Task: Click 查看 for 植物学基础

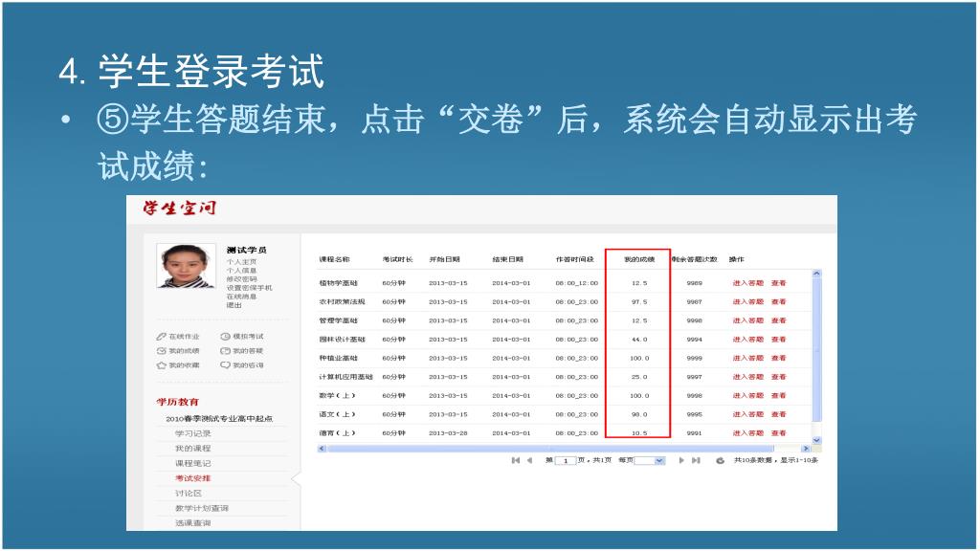Action: (779, 283)
